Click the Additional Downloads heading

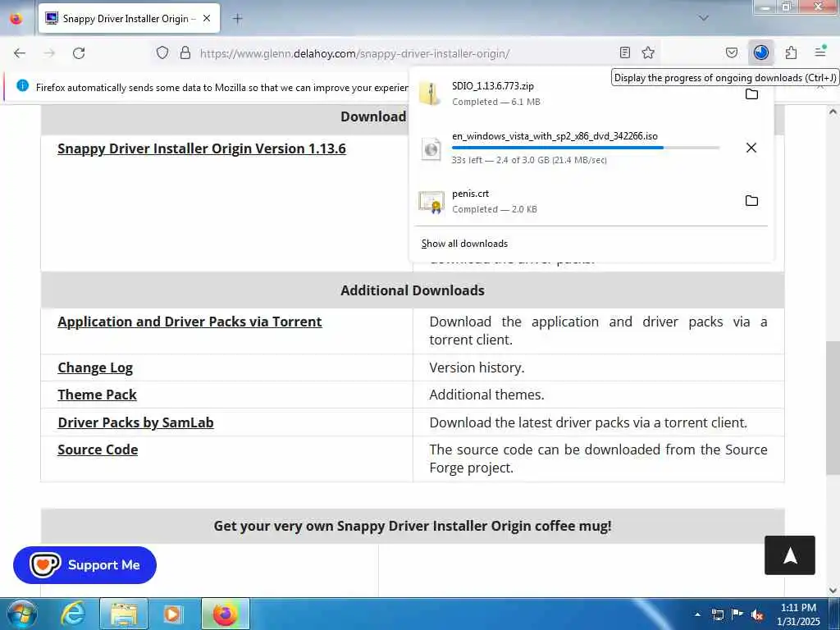coord(413,290)
